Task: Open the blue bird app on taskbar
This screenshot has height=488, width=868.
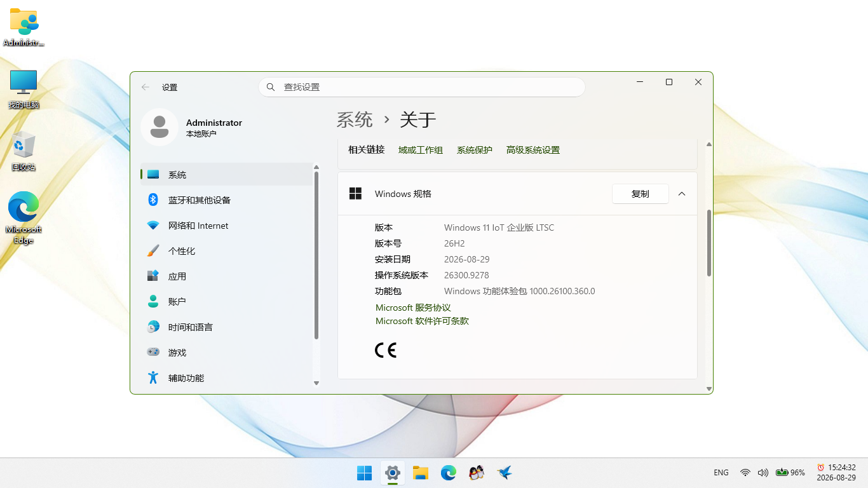Action: point(505,473)
